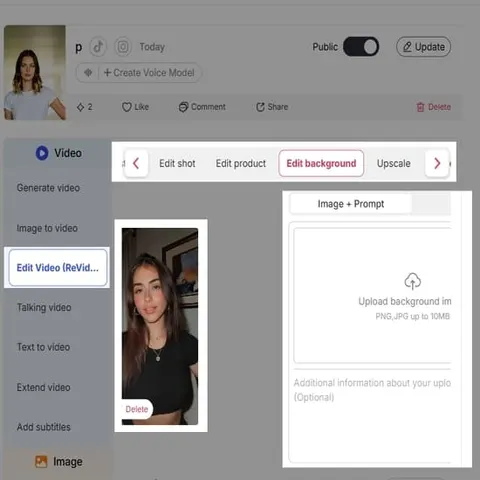Click Delete on the uploaded video thumbnail
The width and height of the screenshot is (480, 480).
pyautogui.click(x=136, y=409)
